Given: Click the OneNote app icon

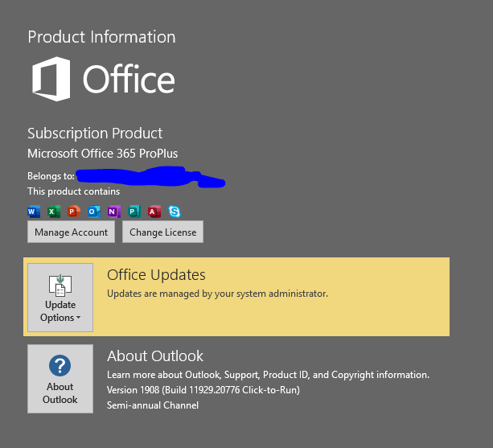Looking at the screenshot, I should 114,212.
